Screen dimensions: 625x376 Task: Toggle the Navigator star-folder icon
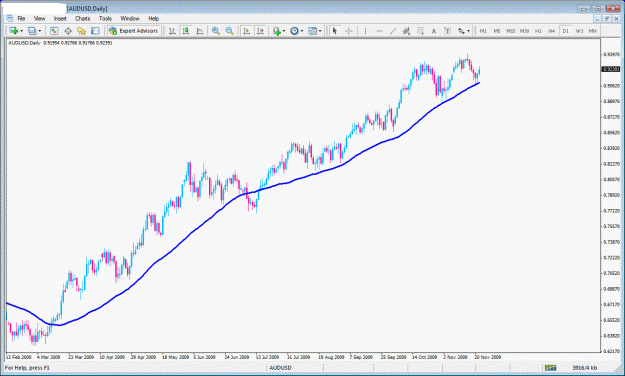(81, 31)
